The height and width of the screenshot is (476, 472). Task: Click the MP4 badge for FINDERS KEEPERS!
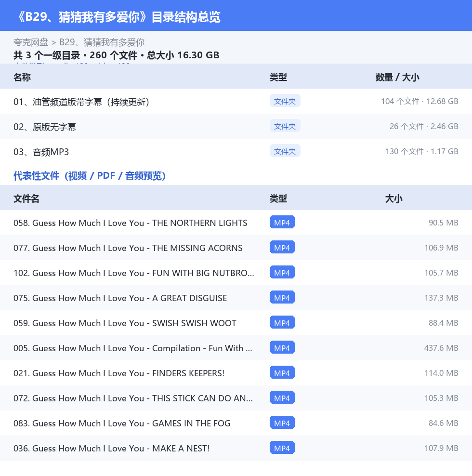tap(282, 372)
